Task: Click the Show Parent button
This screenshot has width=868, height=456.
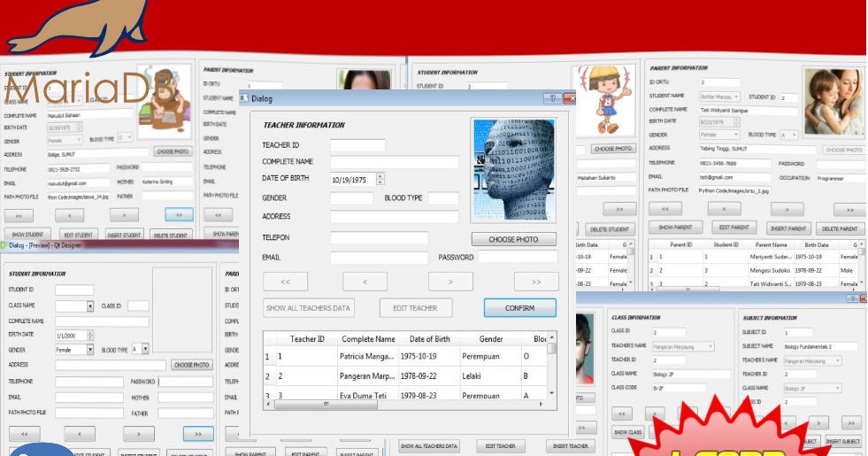Action: click(x=675, y=228)
